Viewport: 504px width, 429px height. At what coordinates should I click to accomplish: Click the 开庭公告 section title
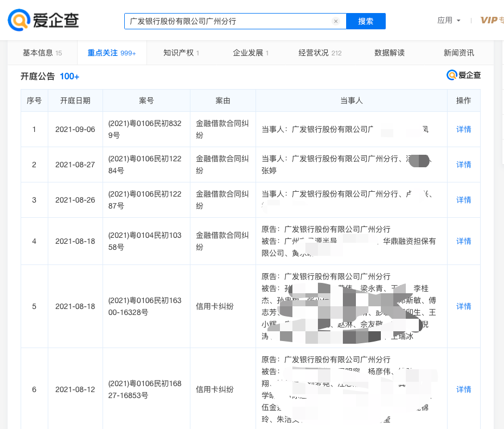[37, 76]
